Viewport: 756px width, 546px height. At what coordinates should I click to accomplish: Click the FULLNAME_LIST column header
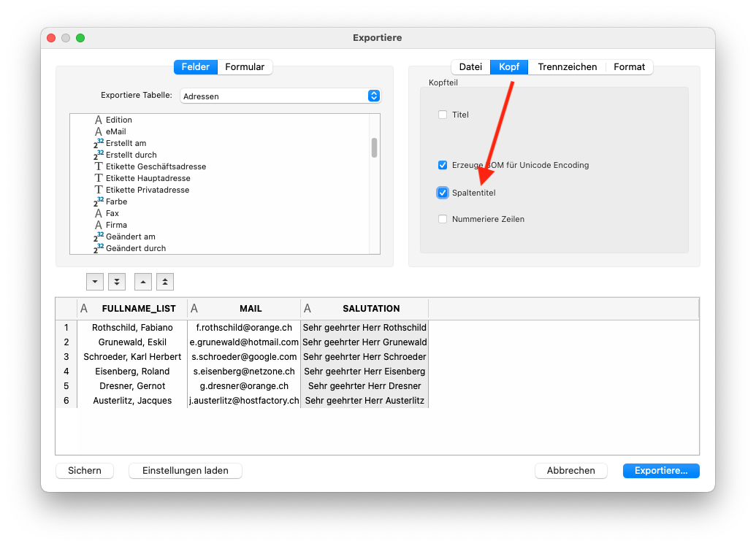[x=132, y=309]
